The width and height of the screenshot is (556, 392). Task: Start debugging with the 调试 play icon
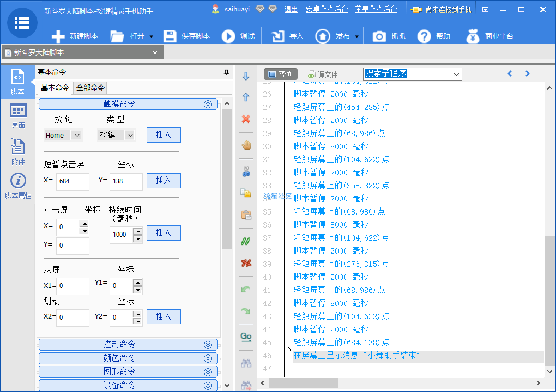[228, 36]
